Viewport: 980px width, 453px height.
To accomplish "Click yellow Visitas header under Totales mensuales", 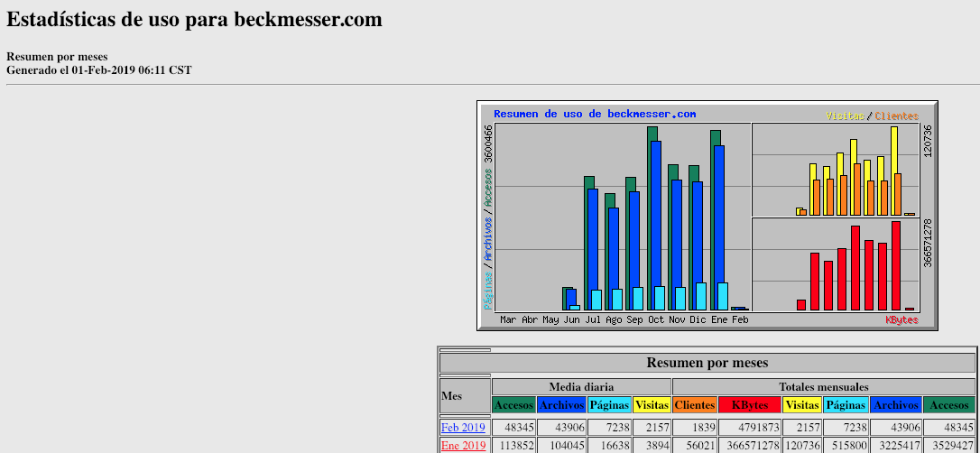I will coord(801,405).
